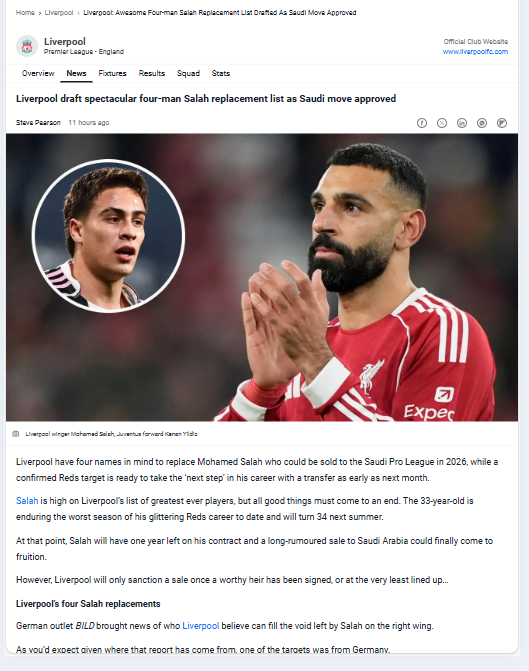
Task: Open the Overview tab
Action: pyautogui.click(x=38, y=73)
